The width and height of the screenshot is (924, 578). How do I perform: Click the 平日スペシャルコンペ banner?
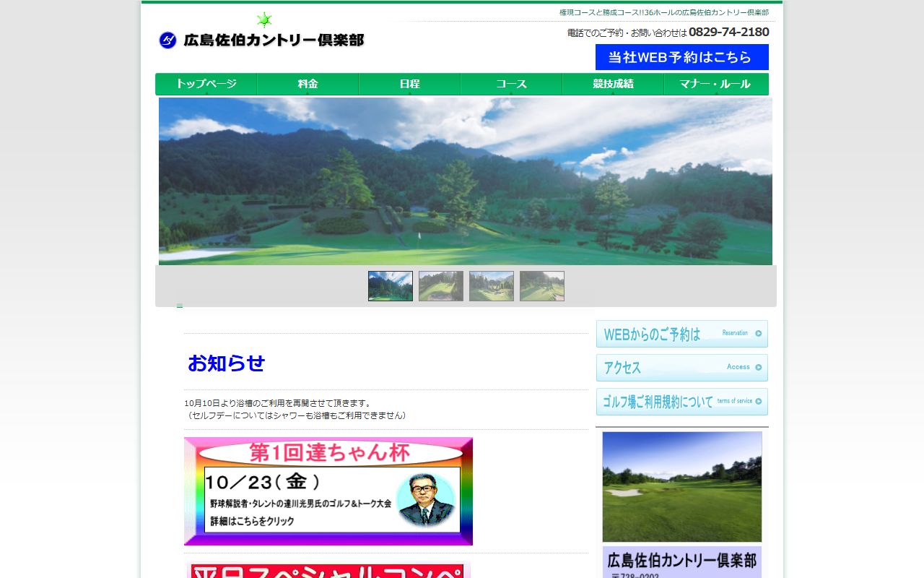coord(328,569)
